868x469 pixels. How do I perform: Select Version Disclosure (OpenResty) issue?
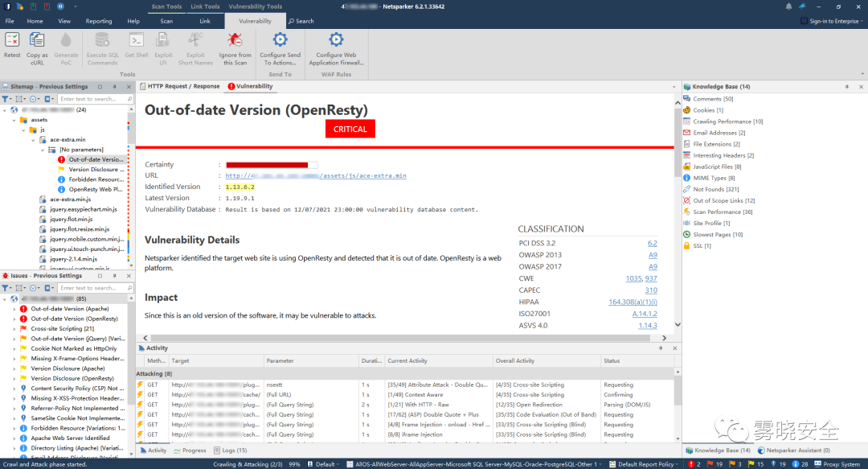coord(72,378)
